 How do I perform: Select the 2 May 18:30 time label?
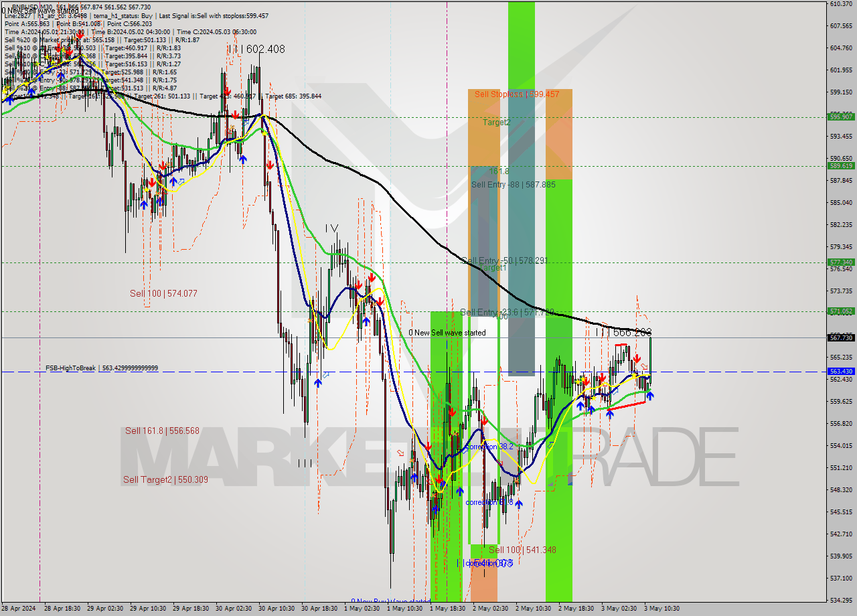tap(576, 609)
